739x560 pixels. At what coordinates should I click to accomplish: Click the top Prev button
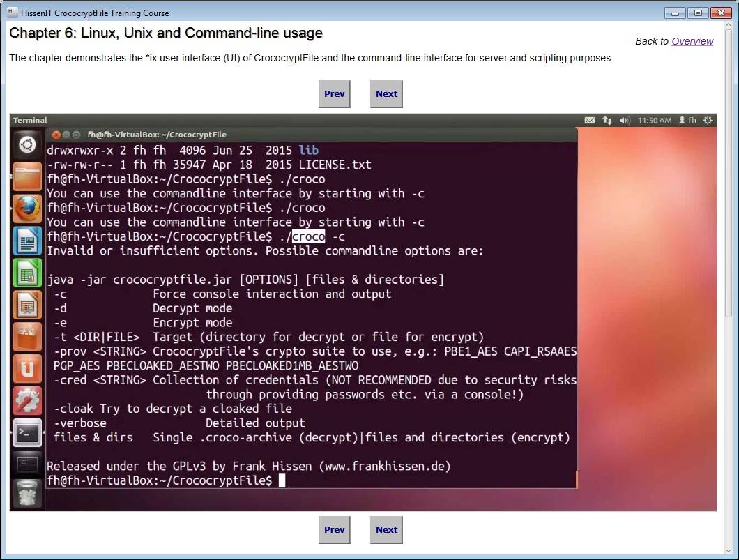click(x=334, y=94)
